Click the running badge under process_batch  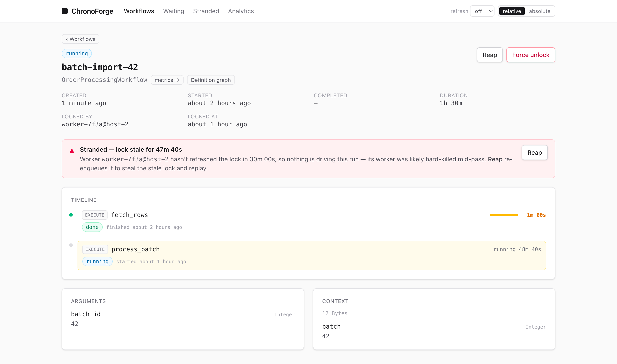tap(97, 261)
